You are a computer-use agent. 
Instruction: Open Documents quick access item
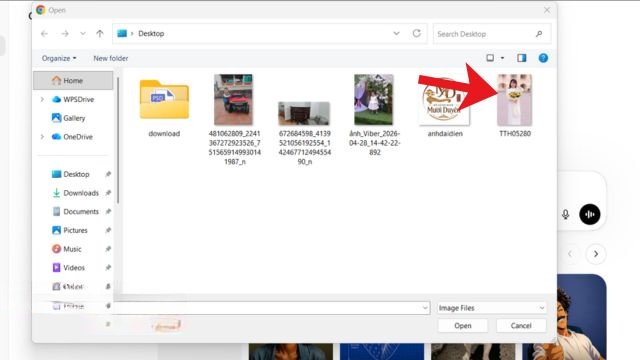[x=76, y=211]
